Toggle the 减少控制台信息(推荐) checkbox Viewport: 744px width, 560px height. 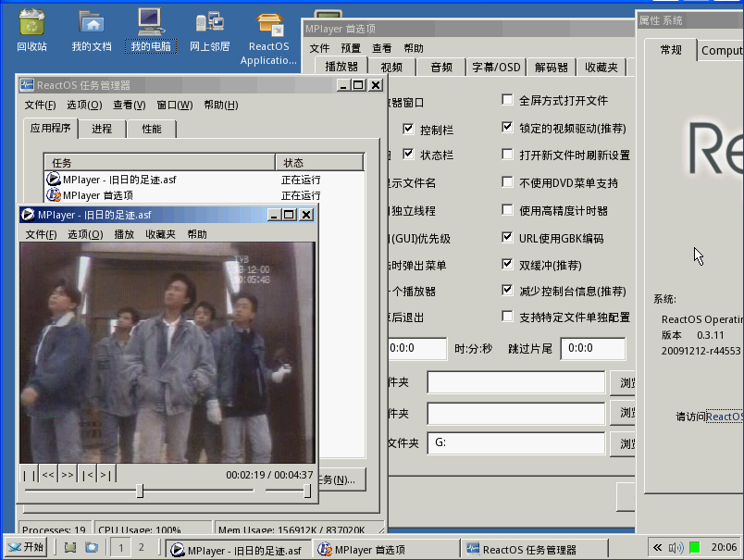pyautogui.click(x=507, y=290)
